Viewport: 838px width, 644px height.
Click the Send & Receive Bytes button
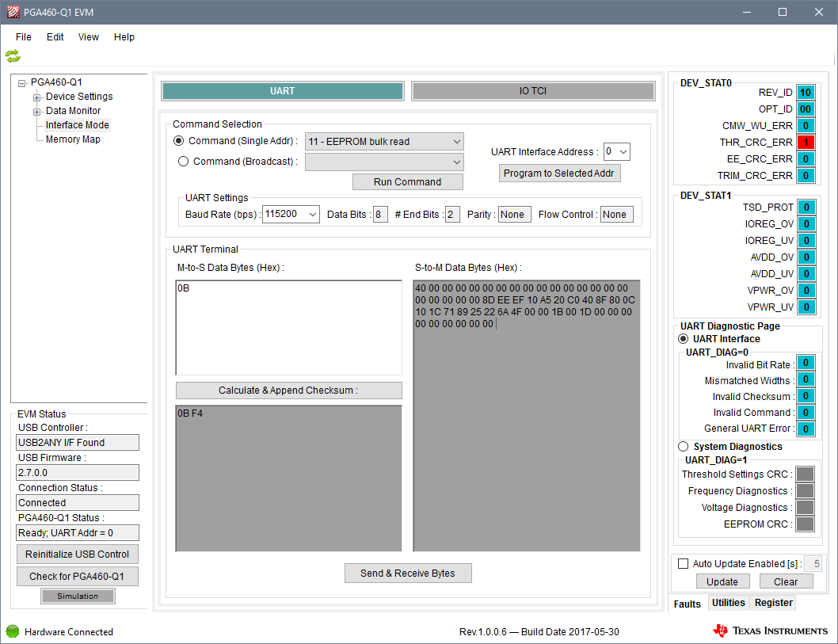point(408,573)
